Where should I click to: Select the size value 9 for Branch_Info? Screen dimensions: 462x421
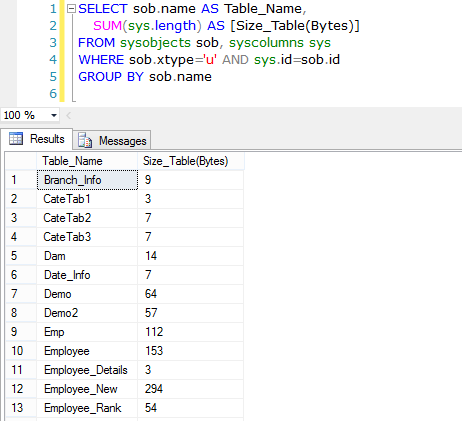pos(191,180)
